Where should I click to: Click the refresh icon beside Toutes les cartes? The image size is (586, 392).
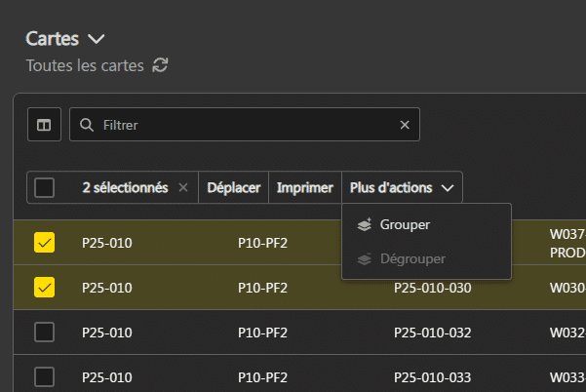(x=160, y=65)
